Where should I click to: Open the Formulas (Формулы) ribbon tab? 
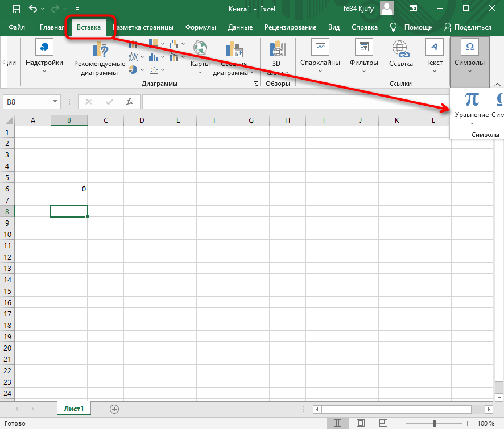point(200,27)
